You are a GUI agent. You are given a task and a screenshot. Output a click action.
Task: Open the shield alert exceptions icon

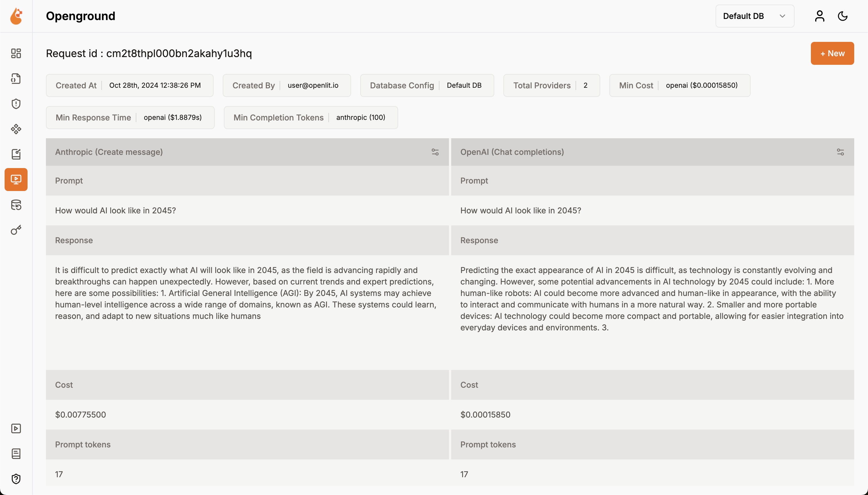16,104
